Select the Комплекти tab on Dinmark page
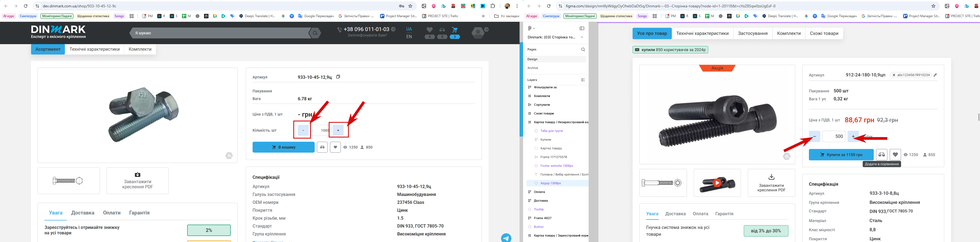980x242 pixels. tap(140, 49)
